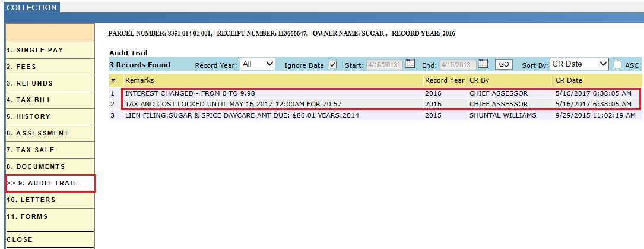View the Tax Bill page

pyautogui.click(x=50, y=100)
